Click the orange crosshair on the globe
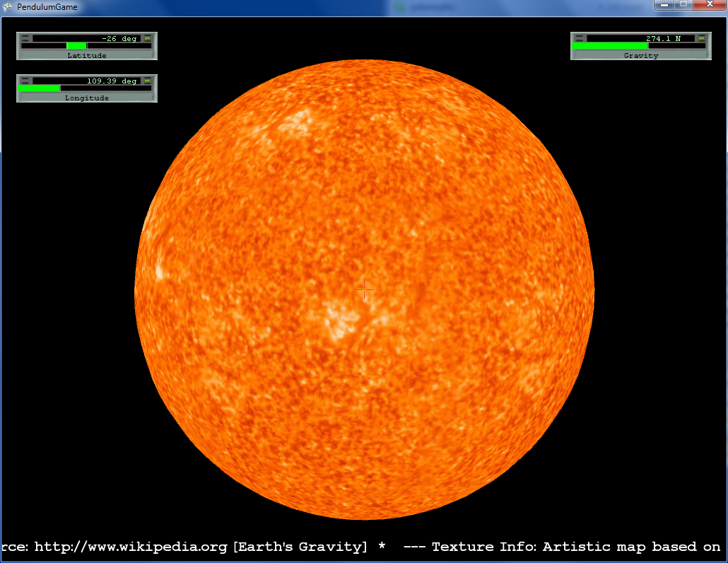This screenshot has height=563, width=728. [x=365, y=289]
